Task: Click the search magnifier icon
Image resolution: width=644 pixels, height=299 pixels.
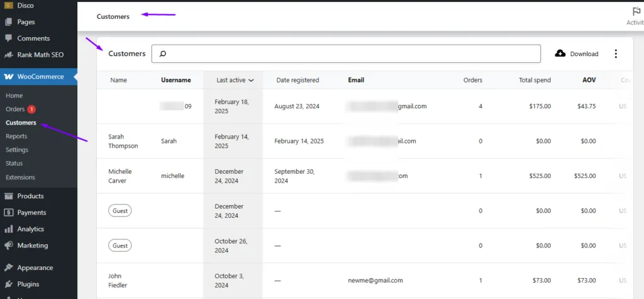Action: click(x=163, y=54)
